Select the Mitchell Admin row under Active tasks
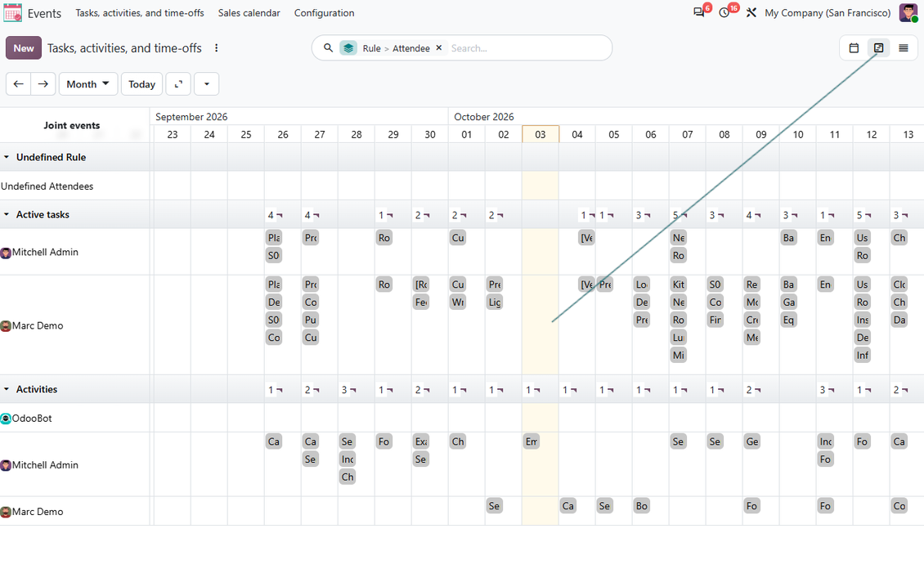 point(75,252)
